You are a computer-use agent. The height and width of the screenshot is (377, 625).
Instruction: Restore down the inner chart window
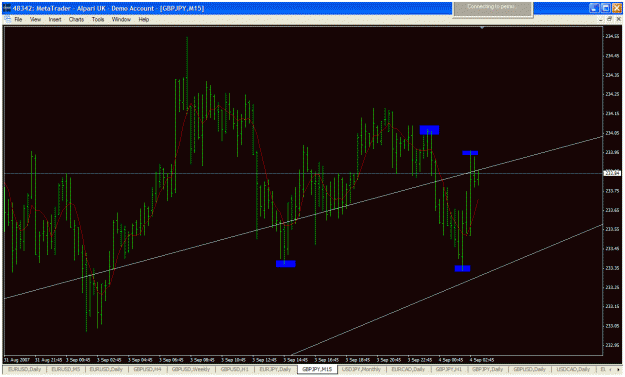tap(609, 19)
